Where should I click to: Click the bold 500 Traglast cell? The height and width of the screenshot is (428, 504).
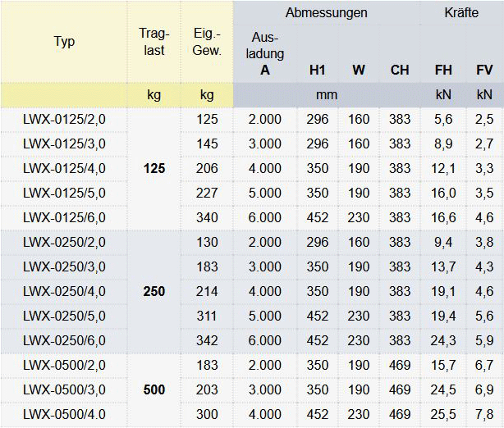point(153,390)
